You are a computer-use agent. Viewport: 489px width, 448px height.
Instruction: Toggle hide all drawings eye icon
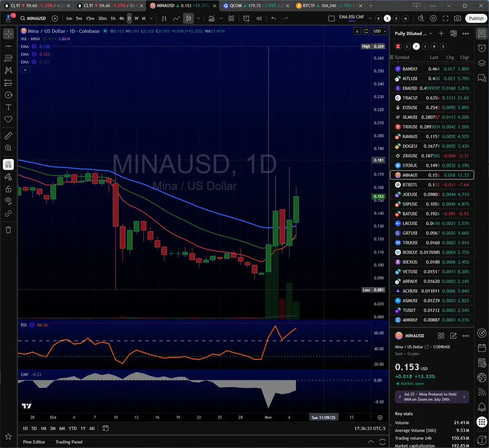tap(8, 201)
